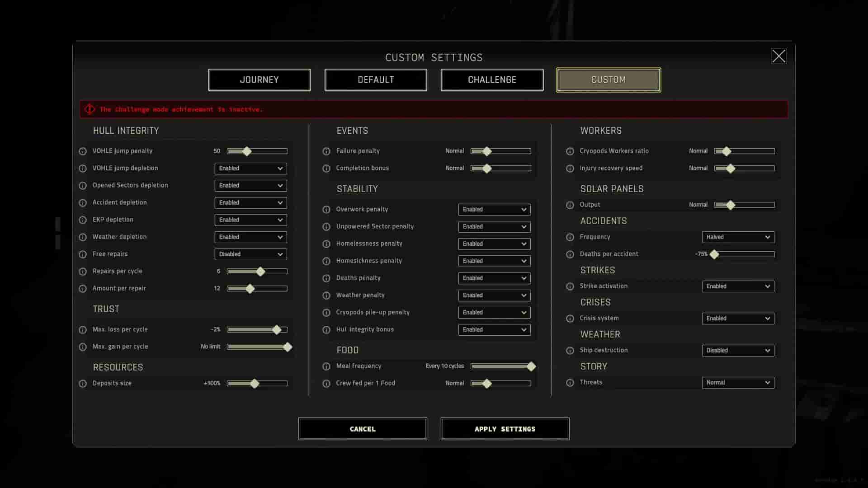Show info for Max. loss per cycle

pos(83,330)
